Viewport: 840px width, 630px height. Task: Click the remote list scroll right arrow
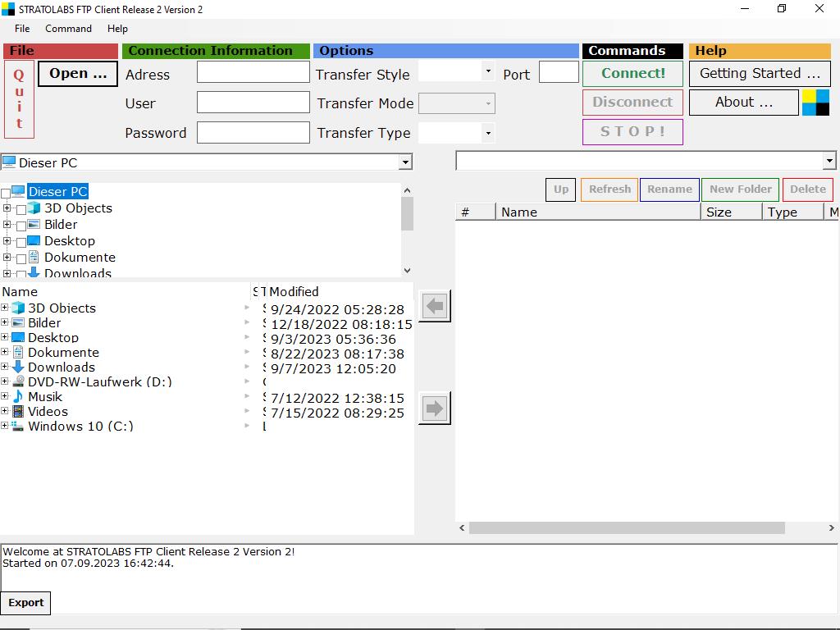pos(832,527)
